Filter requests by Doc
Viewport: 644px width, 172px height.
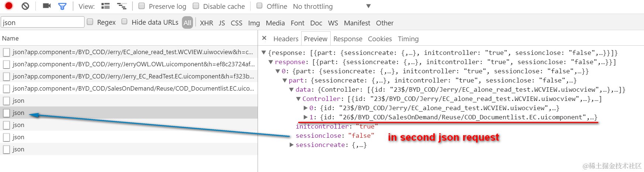pyautogui.click(x=316, y=23)
